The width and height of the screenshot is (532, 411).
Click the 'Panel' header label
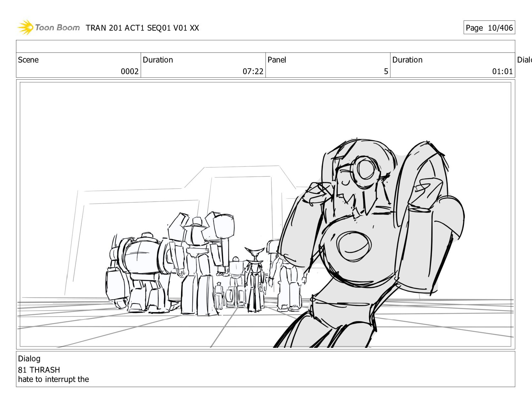277,60
